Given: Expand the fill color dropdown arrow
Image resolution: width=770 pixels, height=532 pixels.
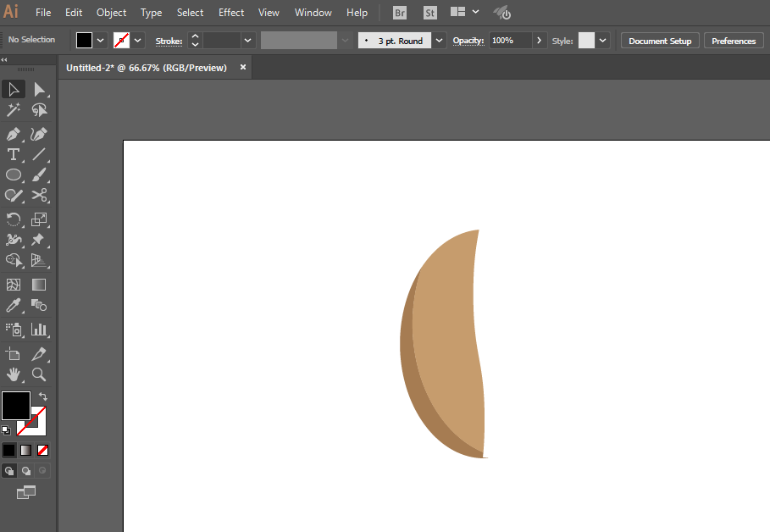Looking at the screenshot, I should click(100, 41).
